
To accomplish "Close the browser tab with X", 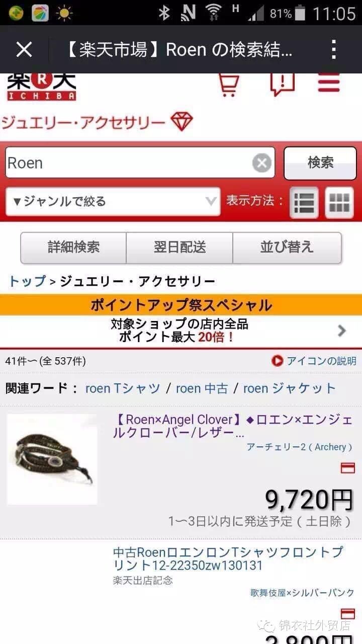I will [24, 49].
